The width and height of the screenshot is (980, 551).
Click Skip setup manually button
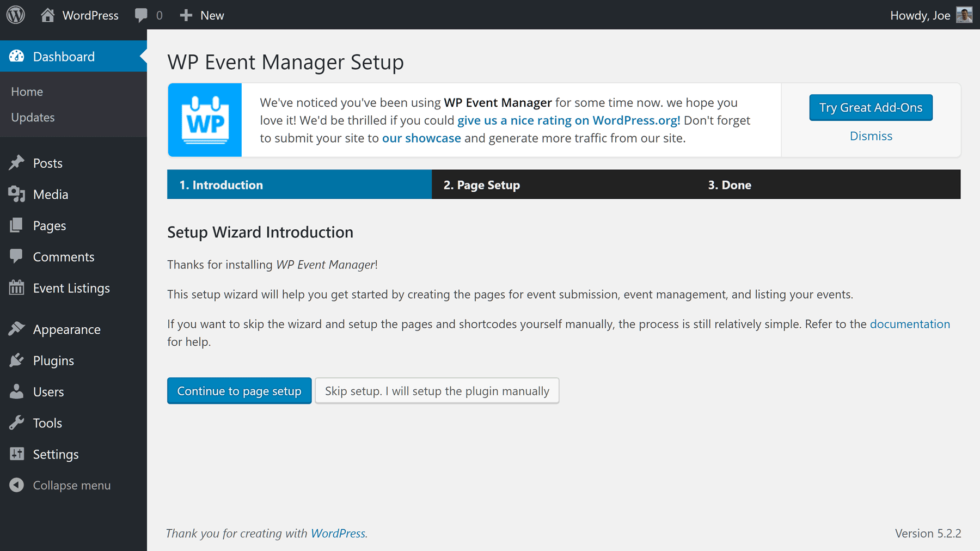click(437, 391)
